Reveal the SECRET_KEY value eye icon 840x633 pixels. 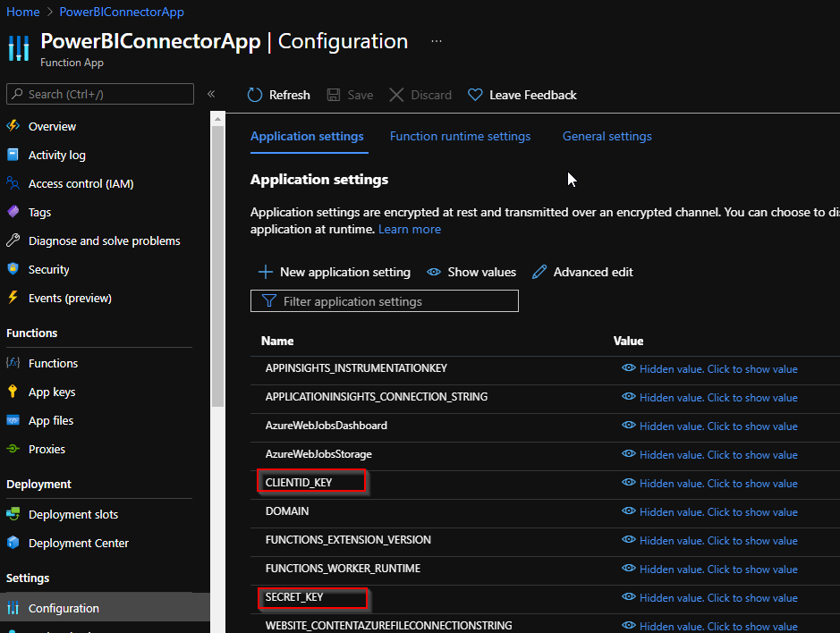[x=628, y=596]
